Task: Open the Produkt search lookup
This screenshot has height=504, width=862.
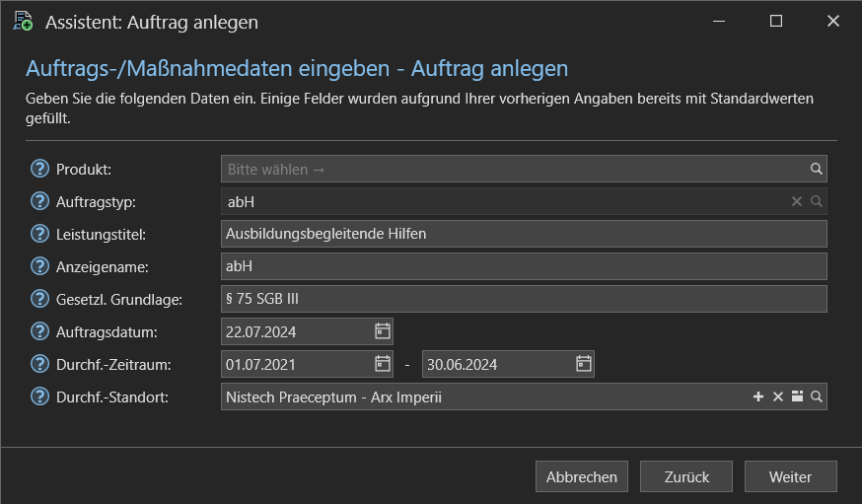Action: pyautogui.click(x=817, y=169)
